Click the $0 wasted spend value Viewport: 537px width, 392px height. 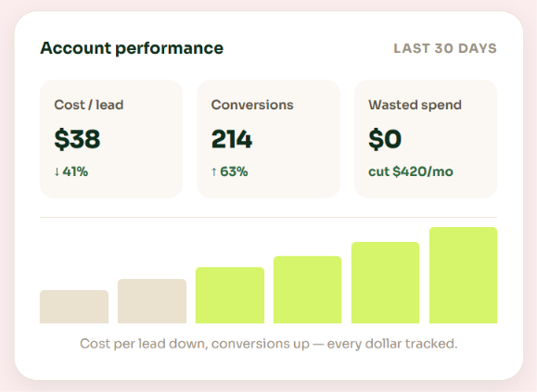tap(385, 139)
